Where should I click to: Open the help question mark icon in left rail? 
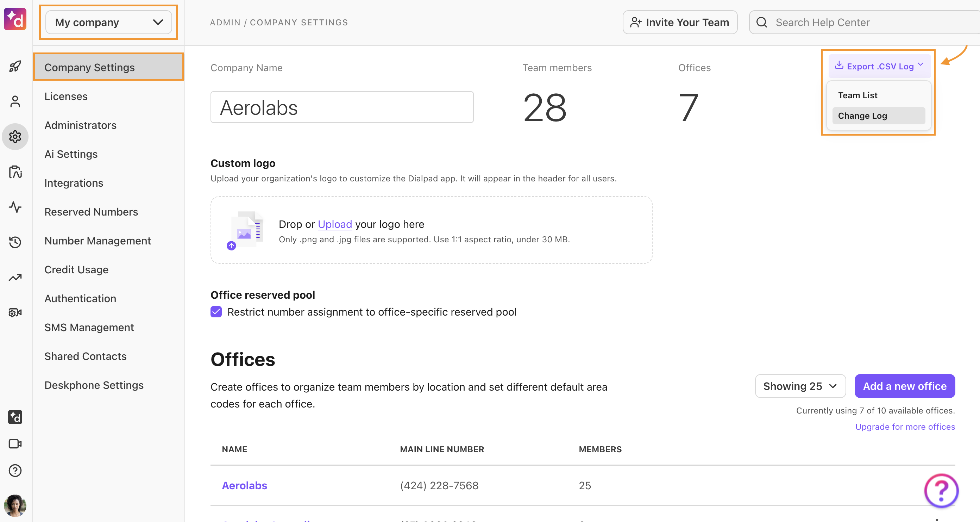[15, 471]
